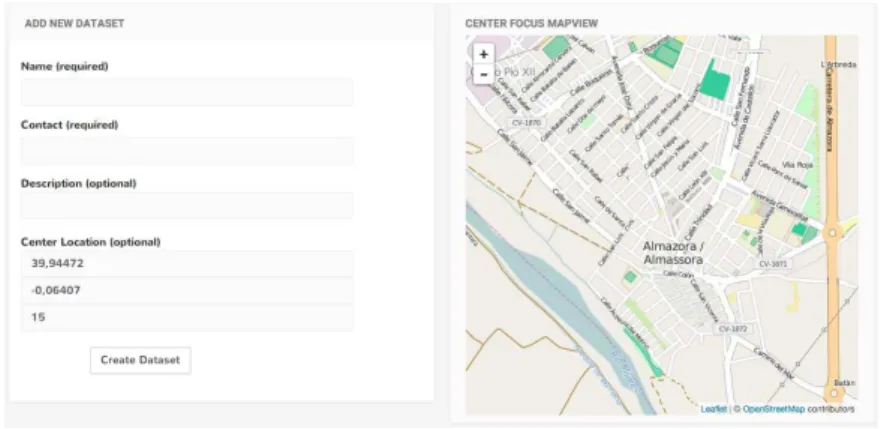
Task: Click the Contact (required) label
Action: pos(69,125)
